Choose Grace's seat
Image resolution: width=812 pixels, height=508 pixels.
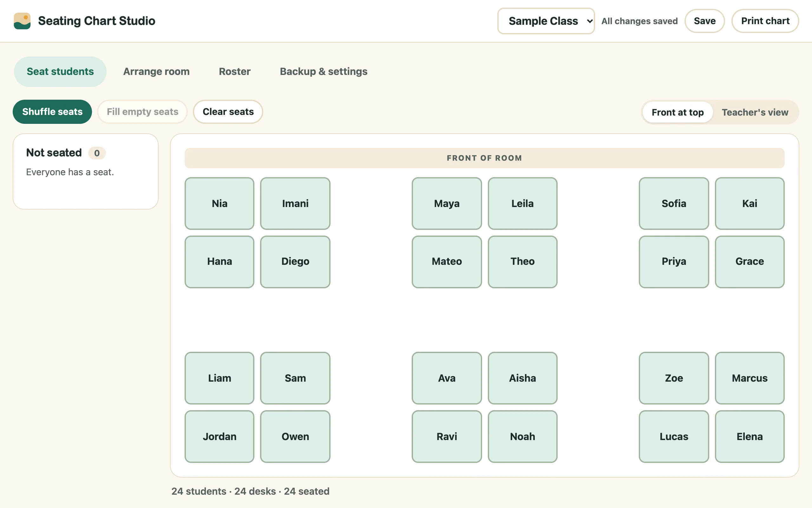750,261
